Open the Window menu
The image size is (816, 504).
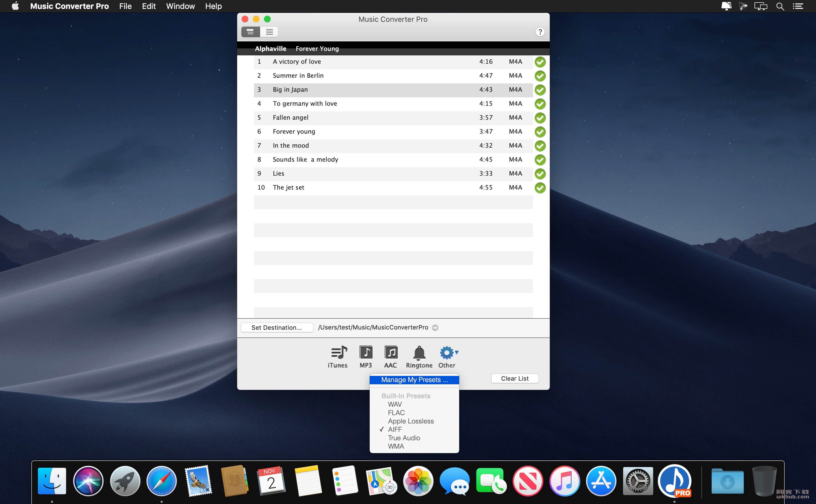(180, 6)
